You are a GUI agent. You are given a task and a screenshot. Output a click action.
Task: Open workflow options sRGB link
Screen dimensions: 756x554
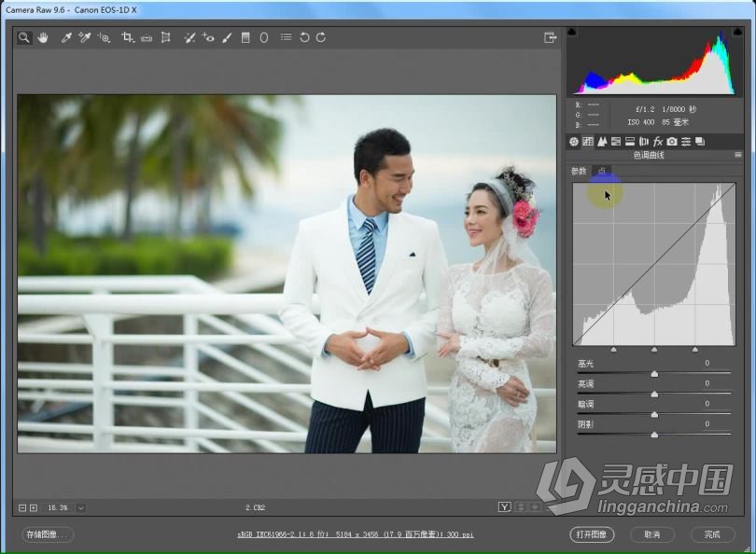pyautogui.click(x=356, y=534)
